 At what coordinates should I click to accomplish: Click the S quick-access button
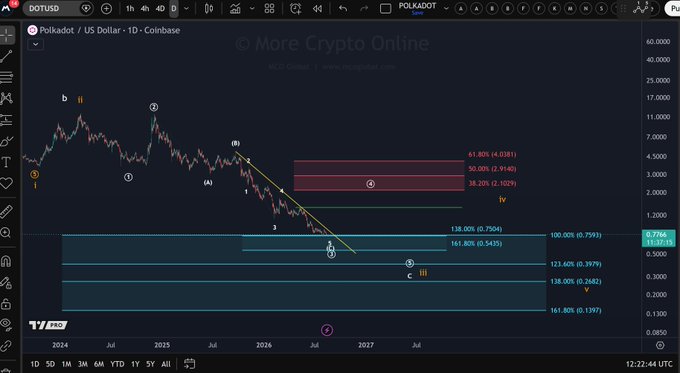pyautogui.click(x=601, y=8)
